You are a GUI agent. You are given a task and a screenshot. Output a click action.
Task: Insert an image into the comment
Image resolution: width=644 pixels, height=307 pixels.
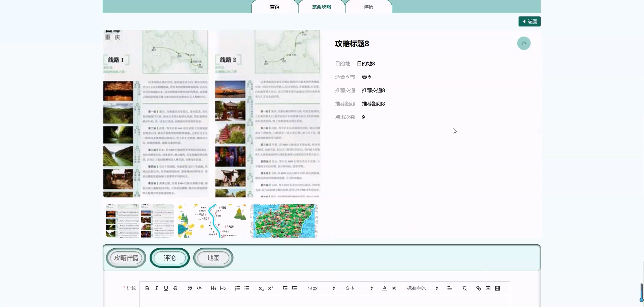(488, 288)
